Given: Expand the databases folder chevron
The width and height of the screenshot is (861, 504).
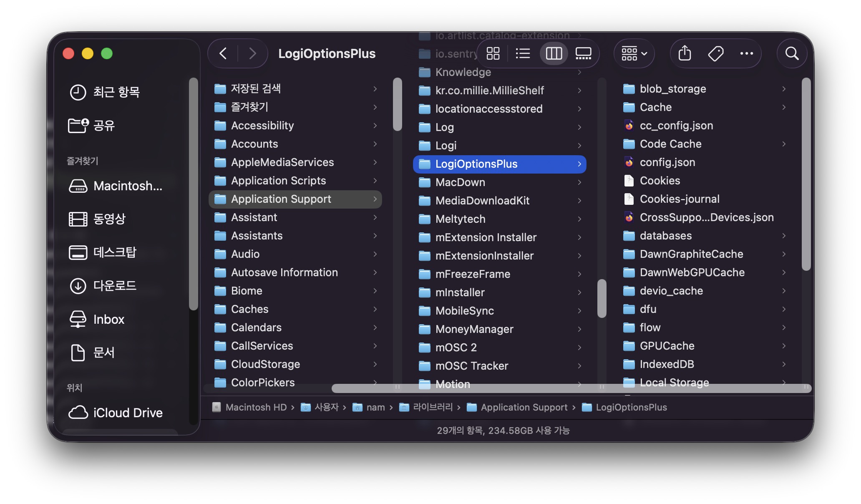Looking at the screenshot, I should tap(784, 236).
